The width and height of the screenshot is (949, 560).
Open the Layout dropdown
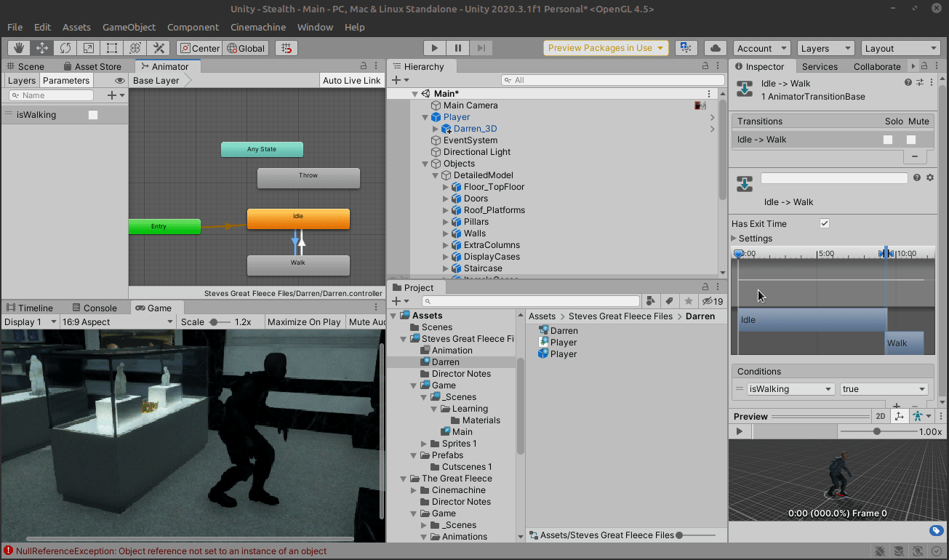click(x=901, y=48)
